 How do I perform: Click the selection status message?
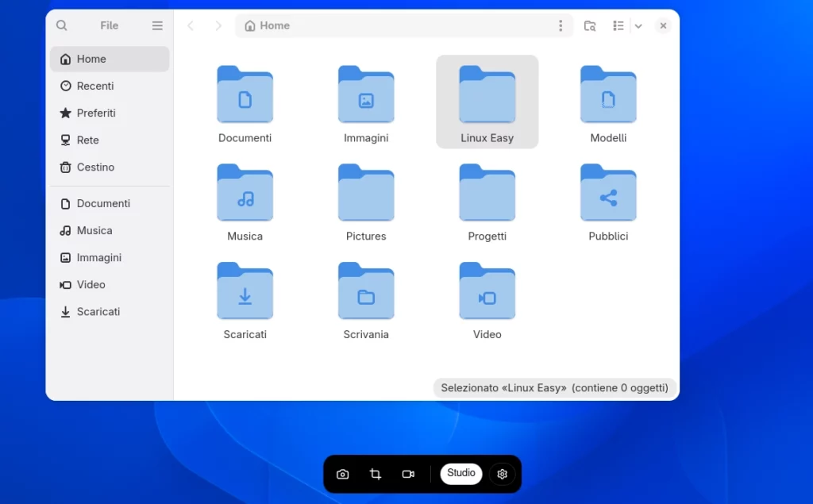coord(554,388)
